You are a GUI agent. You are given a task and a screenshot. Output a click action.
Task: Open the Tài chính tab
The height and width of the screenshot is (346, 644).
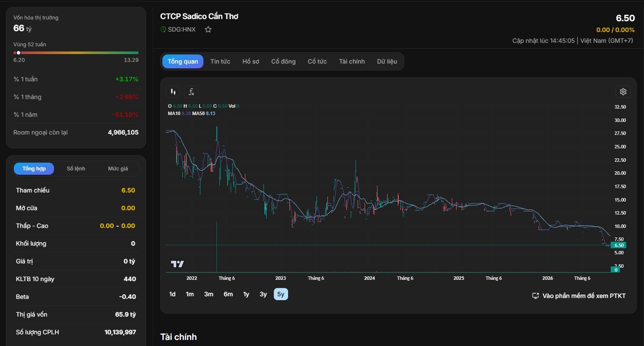click(352, 61)
